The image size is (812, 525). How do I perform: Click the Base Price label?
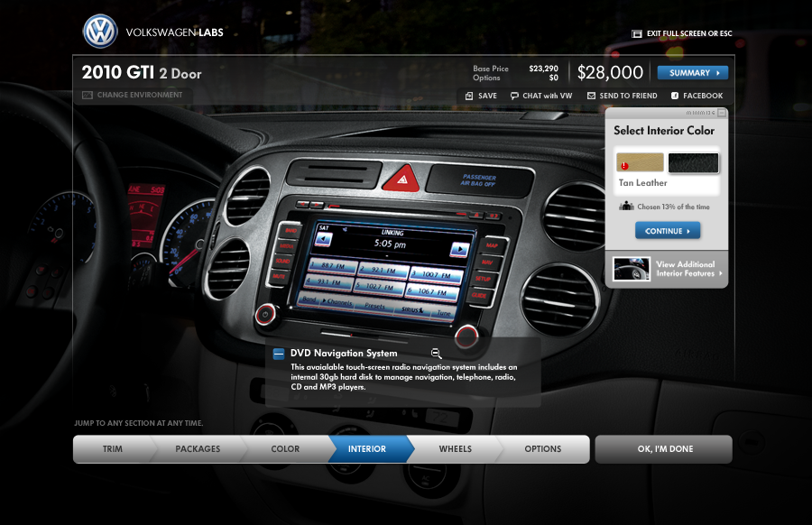[x=491, y=69]
